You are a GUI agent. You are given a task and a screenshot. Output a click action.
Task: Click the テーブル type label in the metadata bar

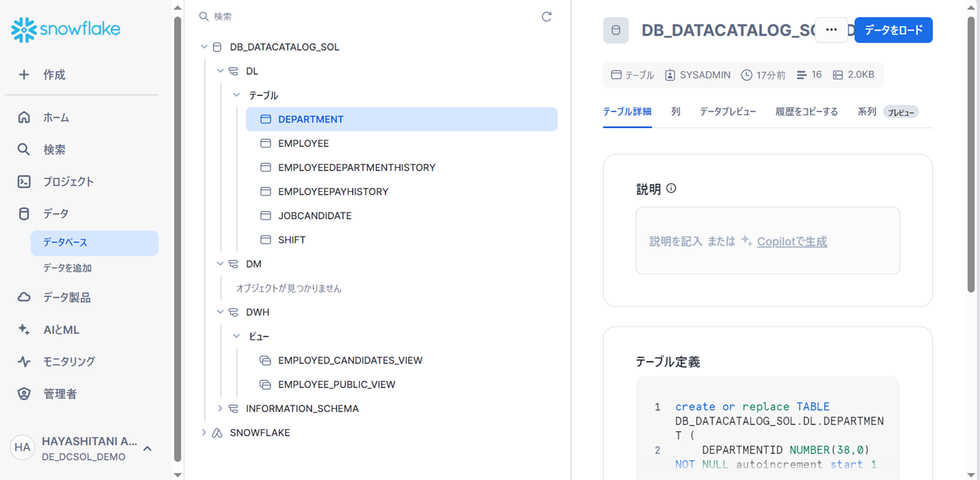click(639, 75)
